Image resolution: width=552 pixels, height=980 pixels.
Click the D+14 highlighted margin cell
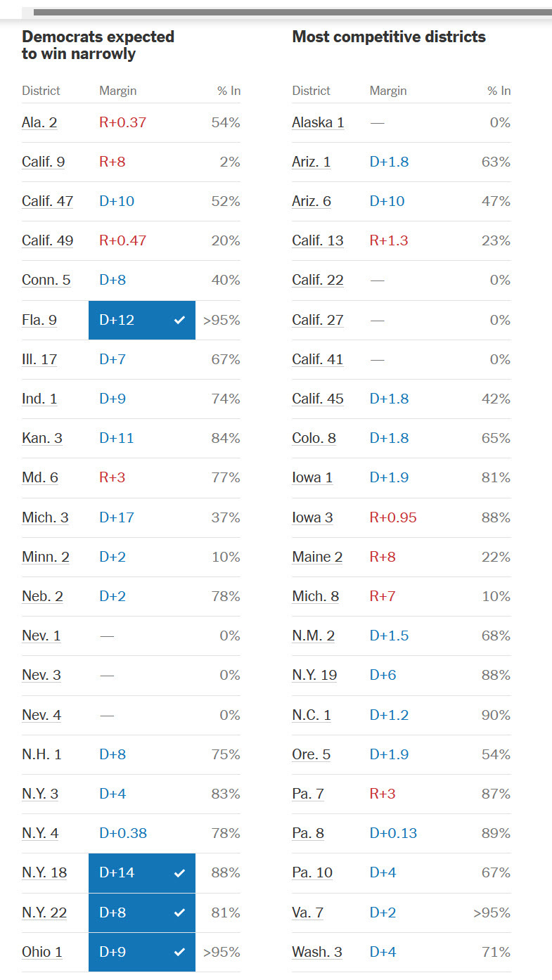point(142,873)
